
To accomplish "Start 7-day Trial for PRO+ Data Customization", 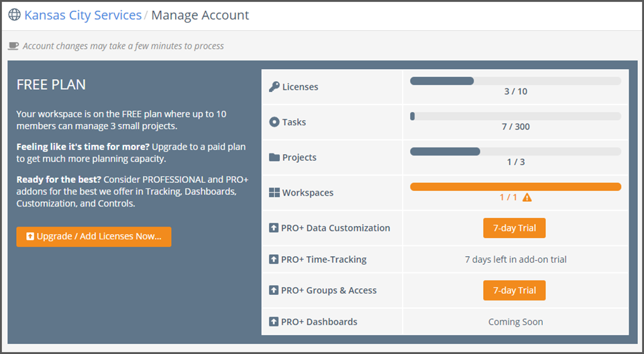I will (x=514, y=228).
